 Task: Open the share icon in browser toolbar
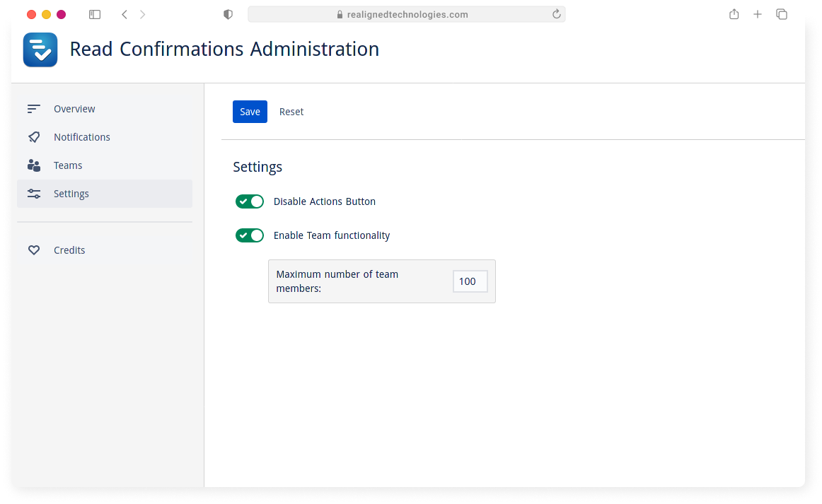(x=734, y=14)
